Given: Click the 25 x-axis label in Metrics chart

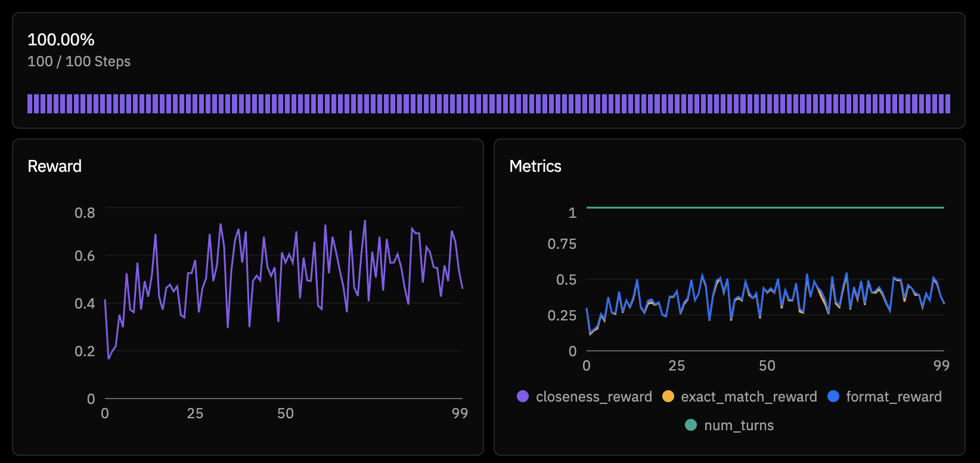Looking at the screenshot, I should [677, 366].
